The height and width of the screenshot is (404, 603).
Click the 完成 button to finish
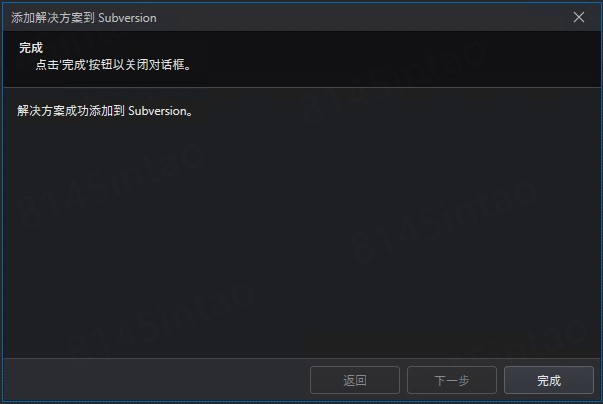click(x=549, y=380)
